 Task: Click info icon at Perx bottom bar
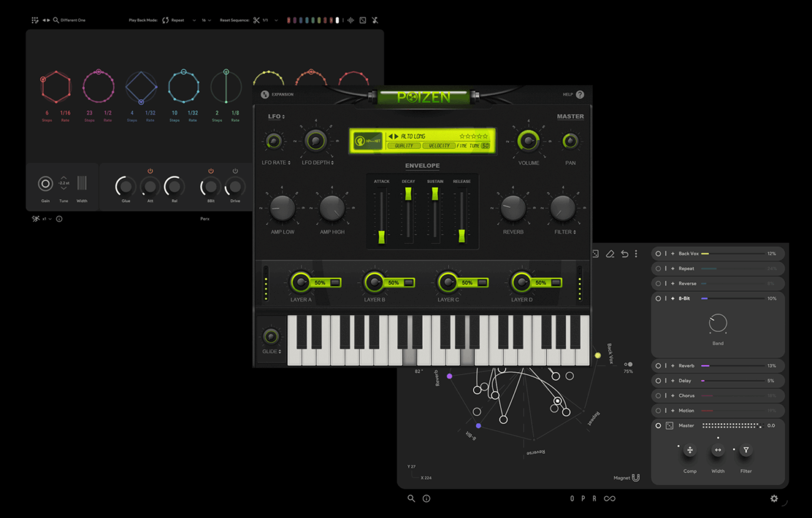[59, 219]
